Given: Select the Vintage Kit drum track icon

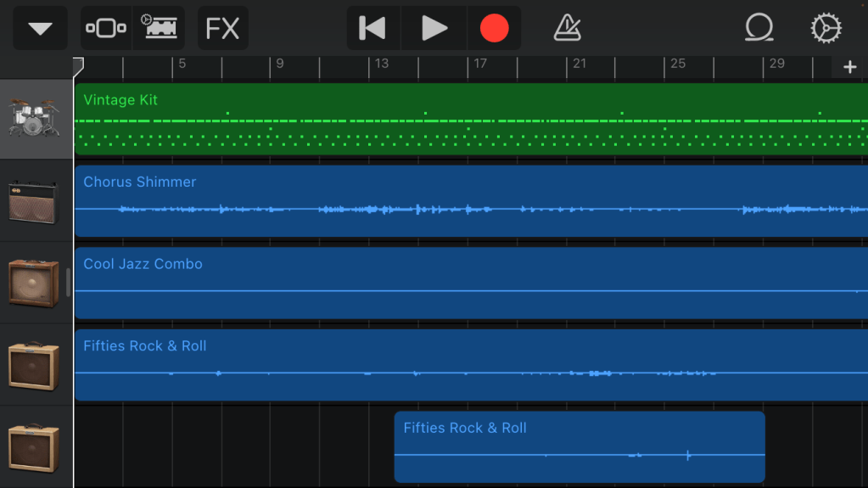Looking at the screenshot, I should (34, 119).
